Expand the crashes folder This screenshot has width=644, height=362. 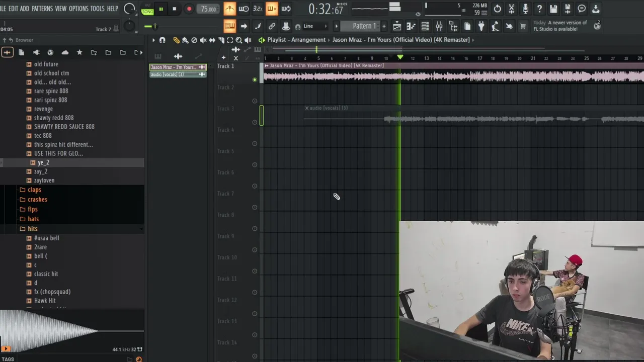(37, 200)
